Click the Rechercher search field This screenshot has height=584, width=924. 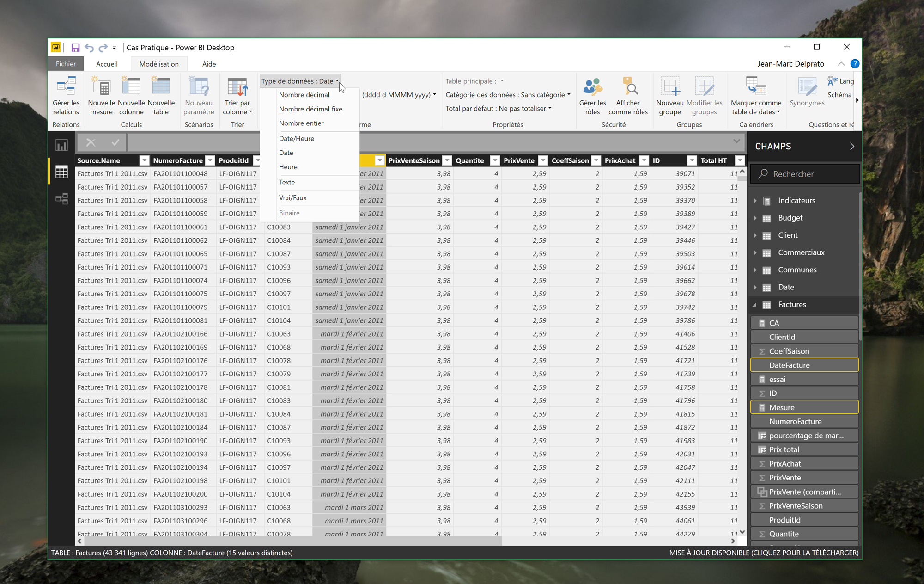[x=805, y=174]
